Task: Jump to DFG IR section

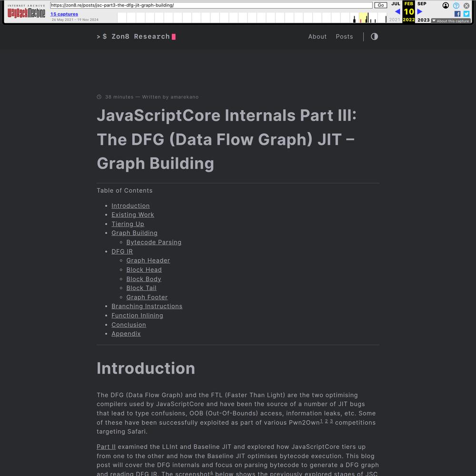Action: [122, 251]
